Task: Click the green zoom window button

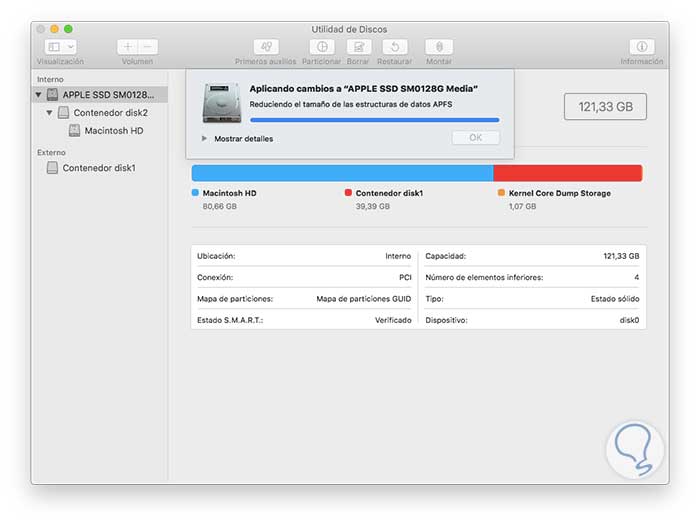Action: tap(68, 29)
